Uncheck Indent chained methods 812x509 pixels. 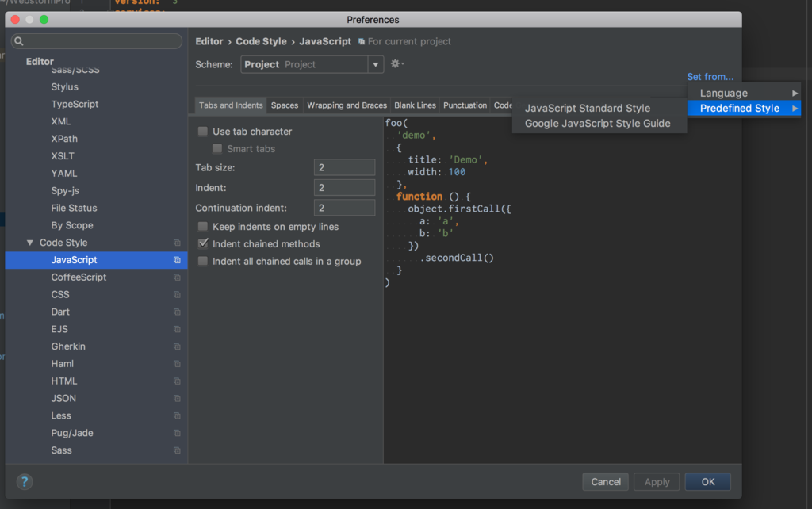(x=203, y=243)
